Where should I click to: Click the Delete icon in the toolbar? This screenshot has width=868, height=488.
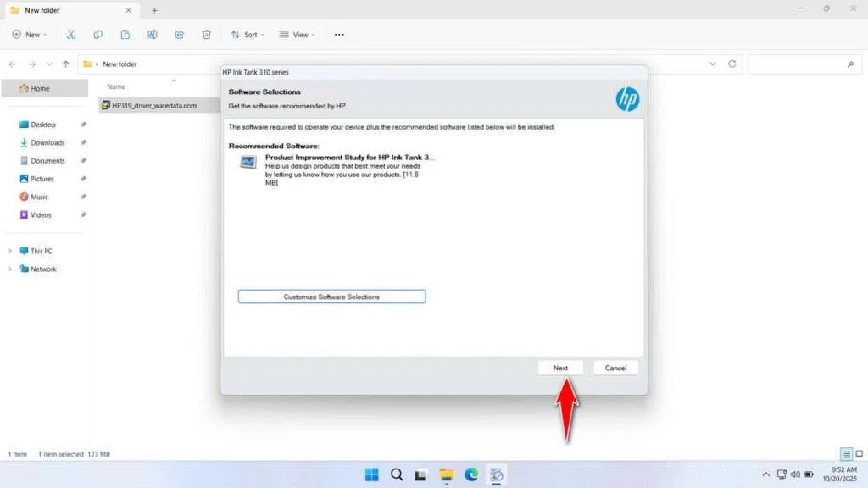[x=206, y=34]
